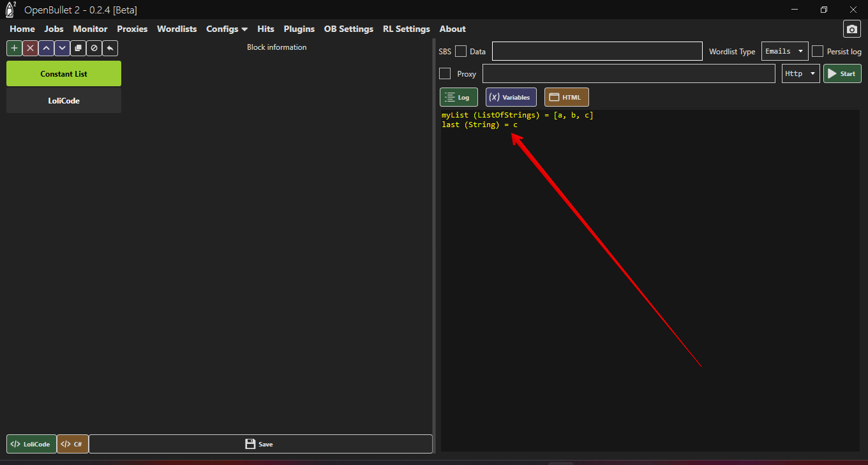Open the Wordlist Type Emails dropdown

point(785,51)
